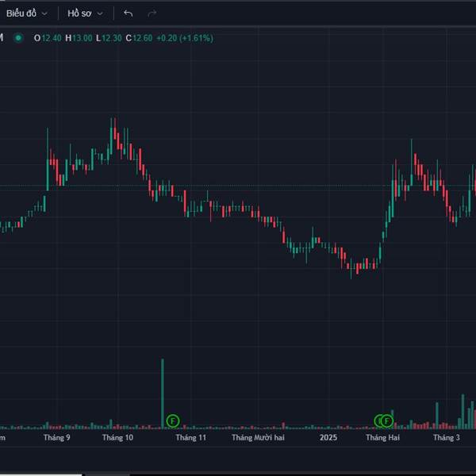Select the low price value 12.30
Viewport: 476px width, 476px height.
pyautogui.click(x=112, y=38)
